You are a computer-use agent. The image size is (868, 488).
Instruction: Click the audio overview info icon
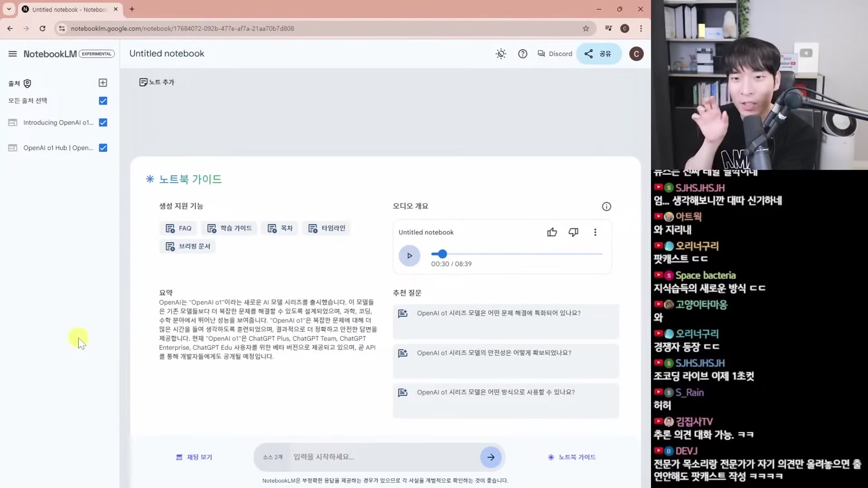tap(606, 207)
